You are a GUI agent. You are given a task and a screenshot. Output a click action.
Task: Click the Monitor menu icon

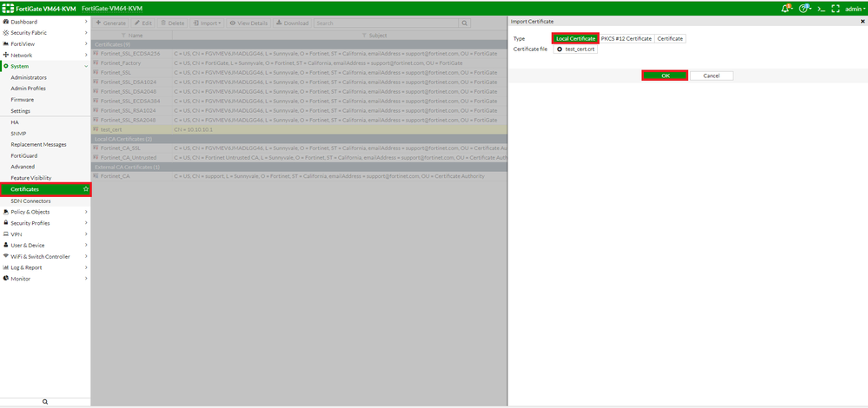click(5, 279)
